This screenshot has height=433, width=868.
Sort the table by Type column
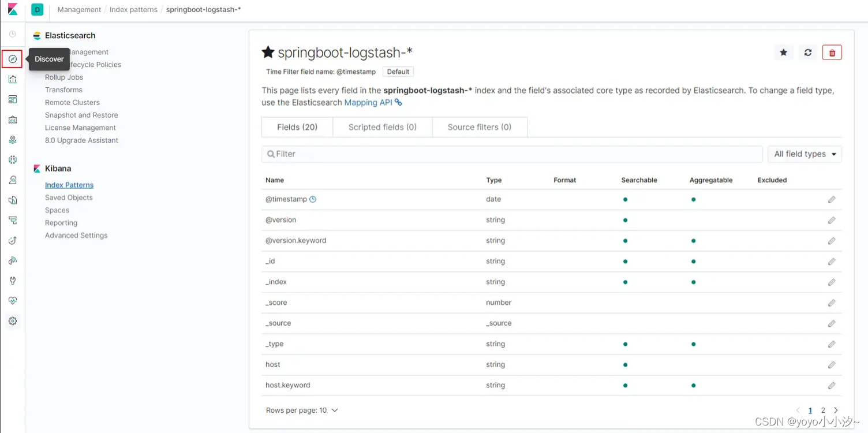[494, 180]
